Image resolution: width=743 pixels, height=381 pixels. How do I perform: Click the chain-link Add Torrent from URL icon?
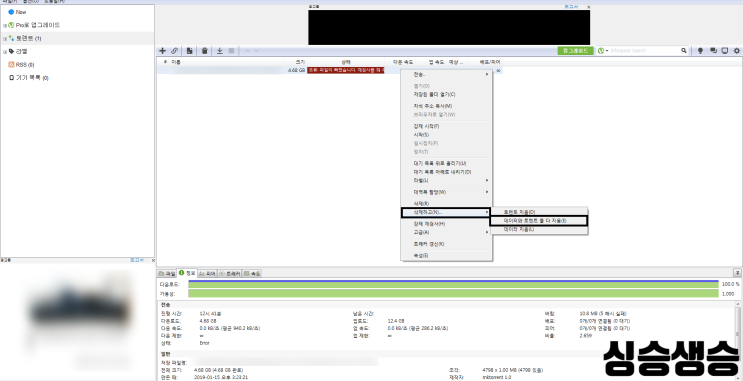click(174, 51)
